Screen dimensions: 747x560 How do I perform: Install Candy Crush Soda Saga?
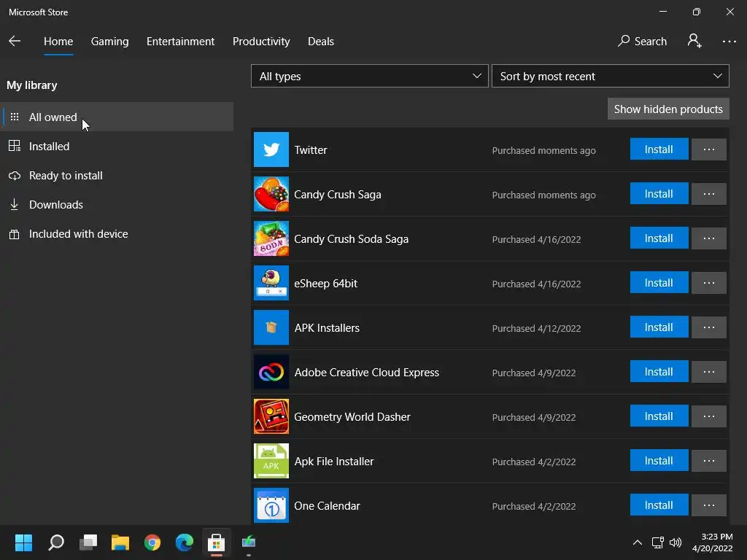(659, 238)
